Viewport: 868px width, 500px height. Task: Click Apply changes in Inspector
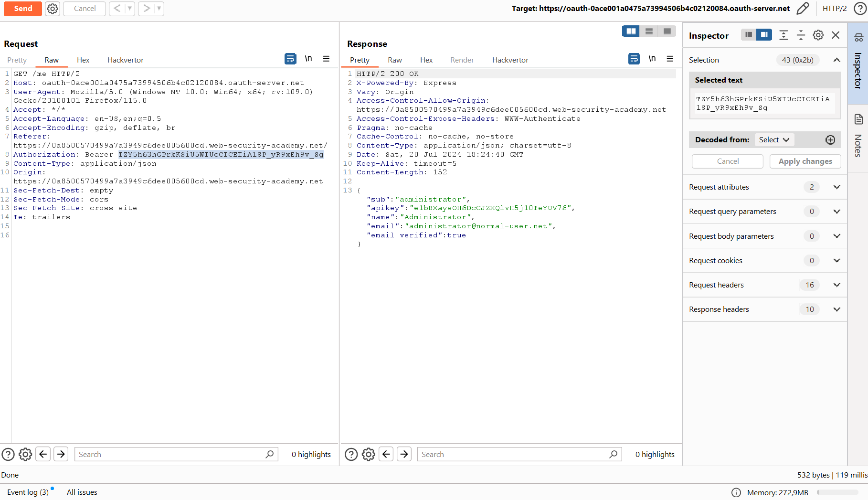(805, 161)
